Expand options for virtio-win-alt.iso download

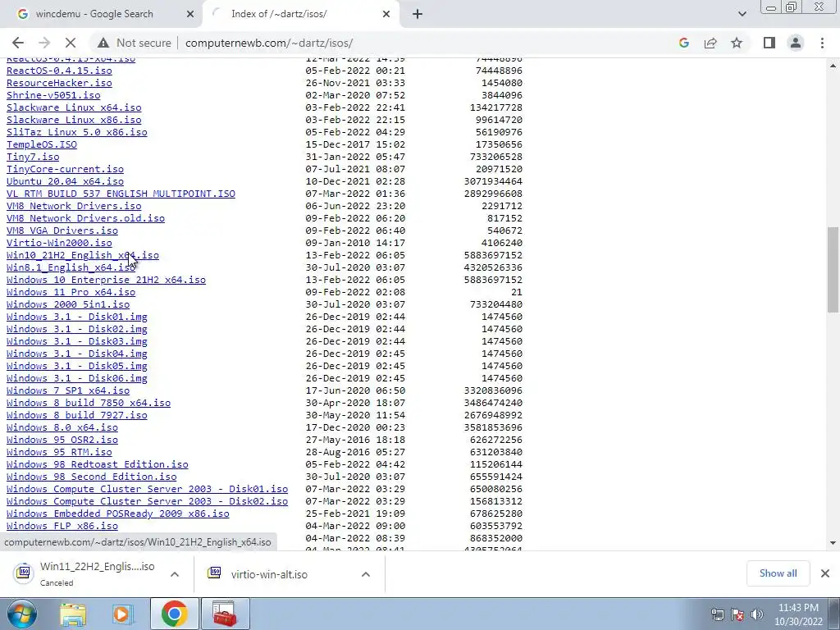(366, 574)
